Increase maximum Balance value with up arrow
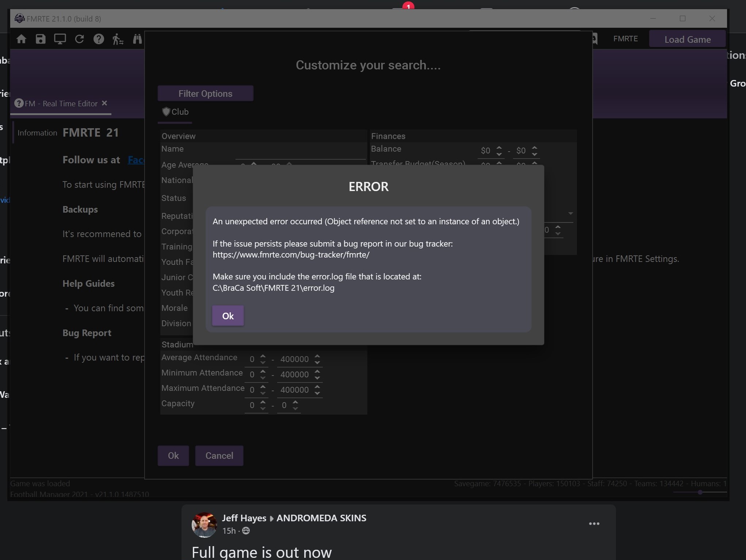Image resolution: width=746 pixels, height=560 pixels. point(535,148)
